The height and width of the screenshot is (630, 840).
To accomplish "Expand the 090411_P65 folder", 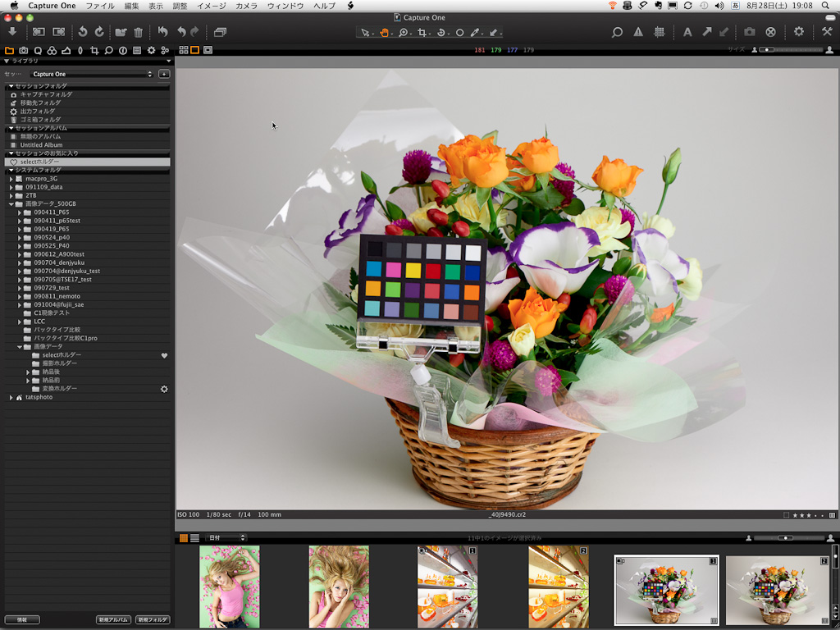I will point(20,212).
